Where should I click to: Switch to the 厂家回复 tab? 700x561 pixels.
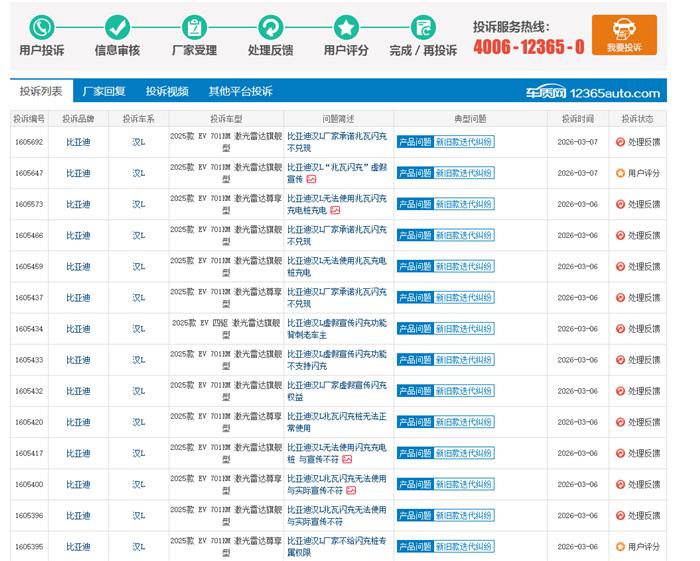(104, 91)
